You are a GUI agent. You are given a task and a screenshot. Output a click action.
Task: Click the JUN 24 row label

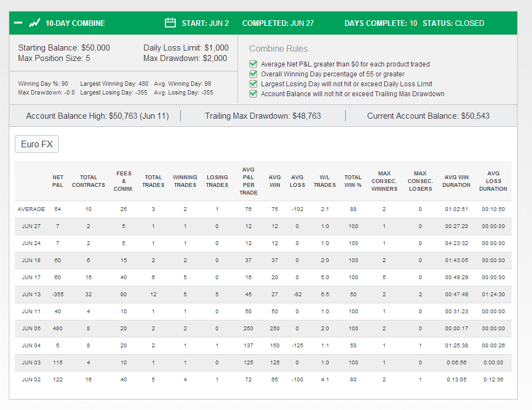click(31, 243)
